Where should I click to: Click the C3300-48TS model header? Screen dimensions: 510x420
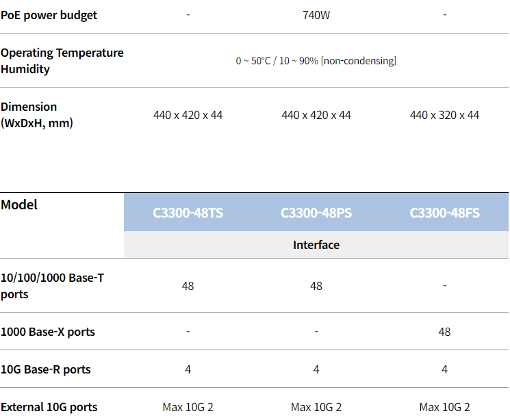pyautogui.click(x=188, y=213)
